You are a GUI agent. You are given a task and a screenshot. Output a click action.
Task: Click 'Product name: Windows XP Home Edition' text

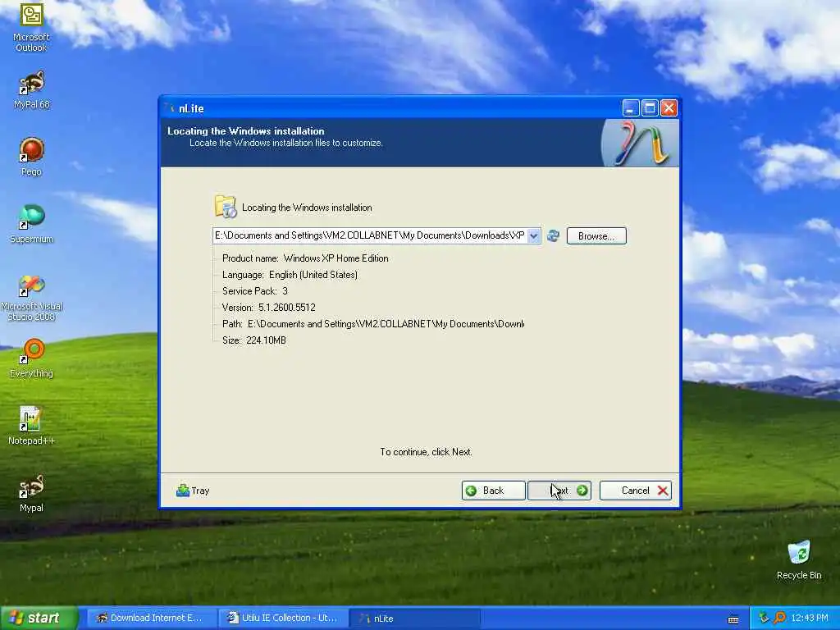(305, 258)
